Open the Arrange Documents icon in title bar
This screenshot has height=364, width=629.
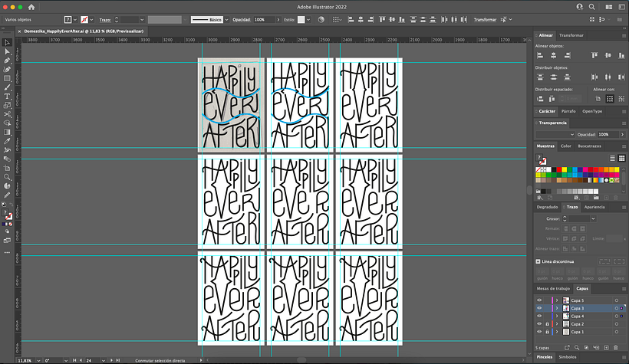click(608, 7)
